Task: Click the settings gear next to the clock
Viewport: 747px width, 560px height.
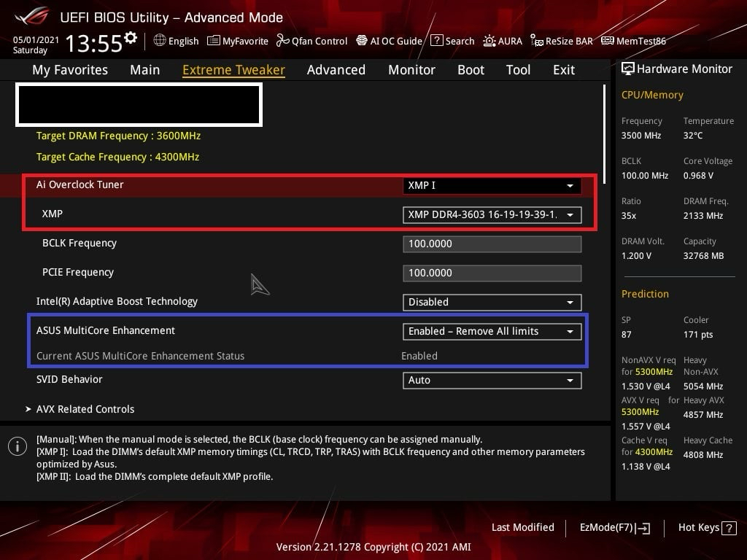Action: click(x=131, y=38)
